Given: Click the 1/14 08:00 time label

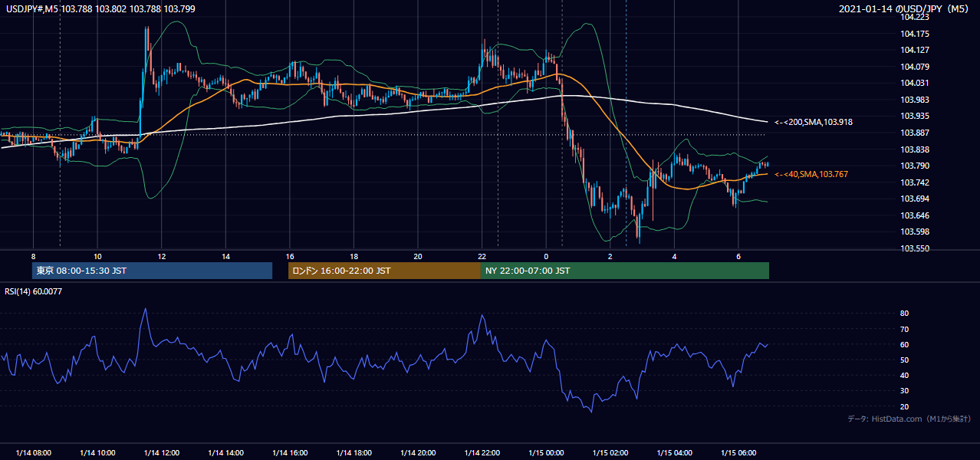Looking at the screenshot, I should 33,453.
